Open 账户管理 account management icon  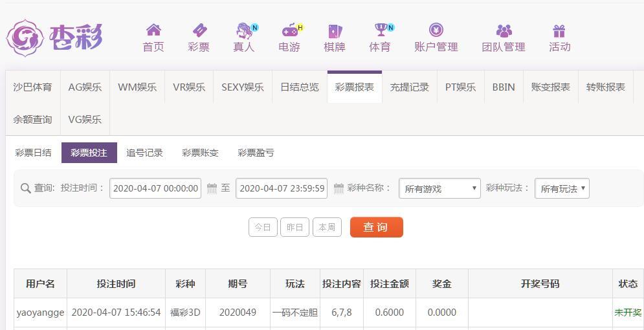436,30
